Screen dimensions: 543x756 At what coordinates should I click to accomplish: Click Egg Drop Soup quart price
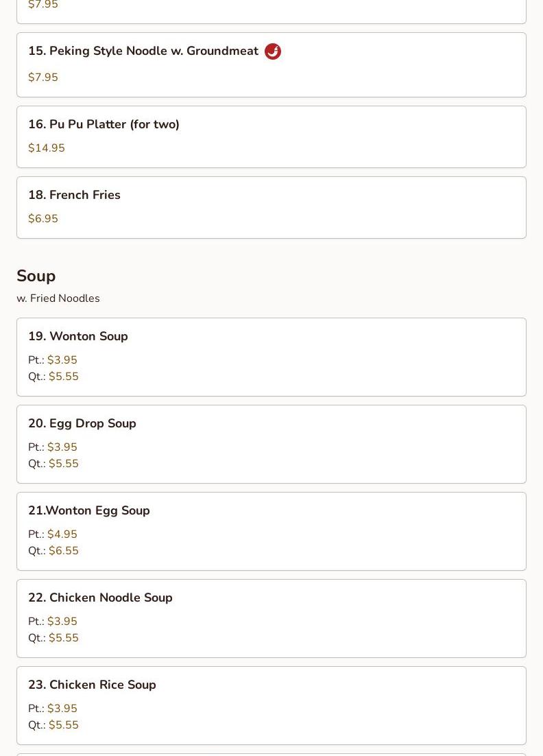click(x=64, y=463)
